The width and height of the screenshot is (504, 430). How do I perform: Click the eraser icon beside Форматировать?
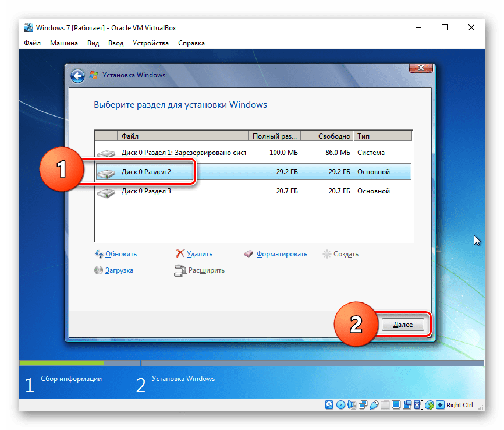[x=249, y=254]
